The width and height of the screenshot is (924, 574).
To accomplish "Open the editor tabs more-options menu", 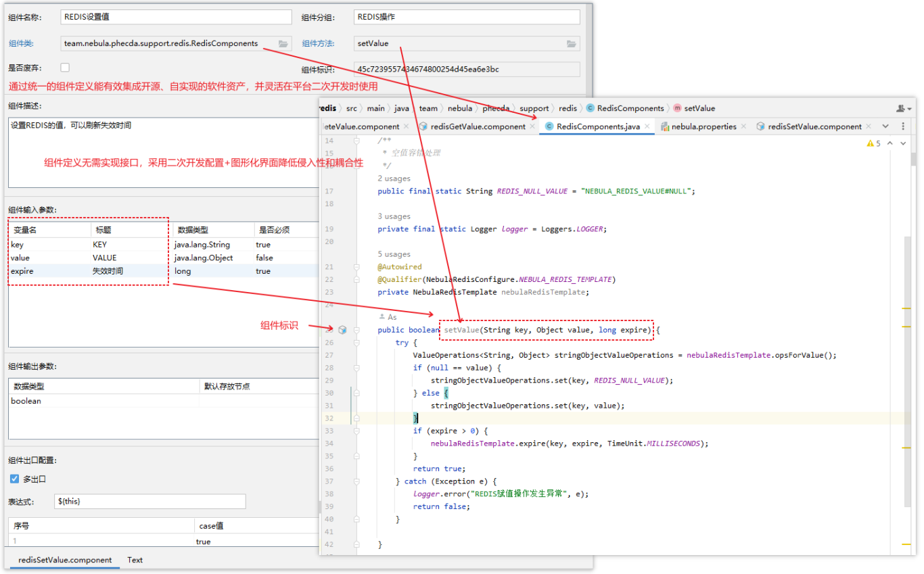I will (903, 126).
